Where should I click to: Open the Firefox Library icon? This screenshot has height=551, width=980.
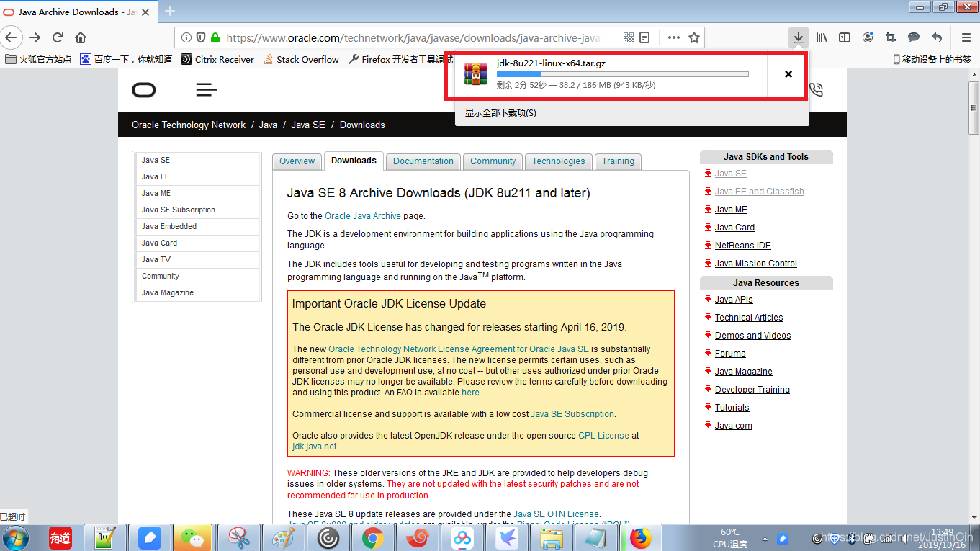(821, 37)
